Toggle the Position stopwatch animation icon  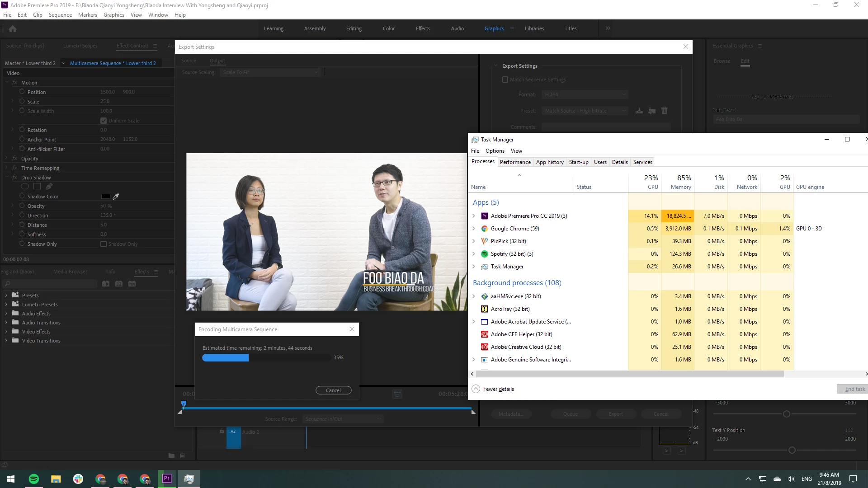[x=22, y=92]
